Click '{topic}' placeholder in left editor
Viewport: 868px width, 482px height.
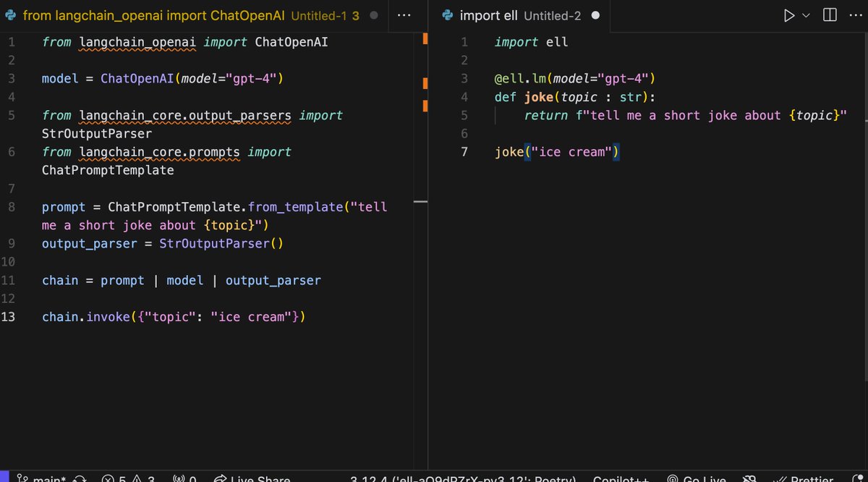click(229, 225)
